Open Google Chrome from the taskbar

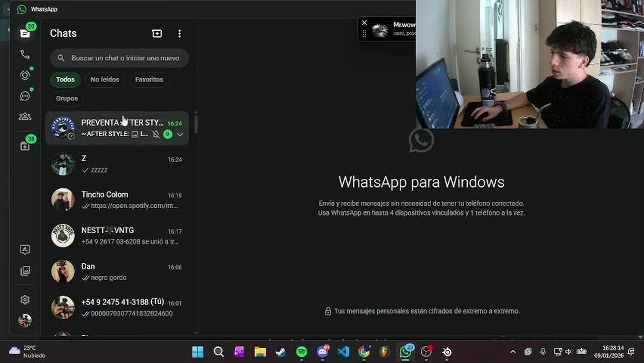pyautogui.click(x=364, y=352)
